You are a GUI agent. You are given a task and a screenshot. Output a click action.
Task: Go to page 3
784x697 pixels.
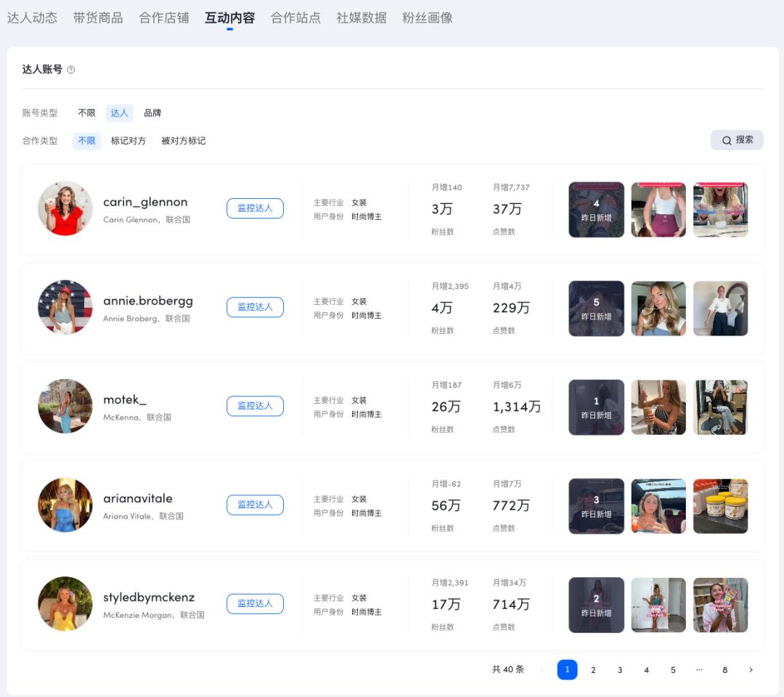click(x=619, y=670)
